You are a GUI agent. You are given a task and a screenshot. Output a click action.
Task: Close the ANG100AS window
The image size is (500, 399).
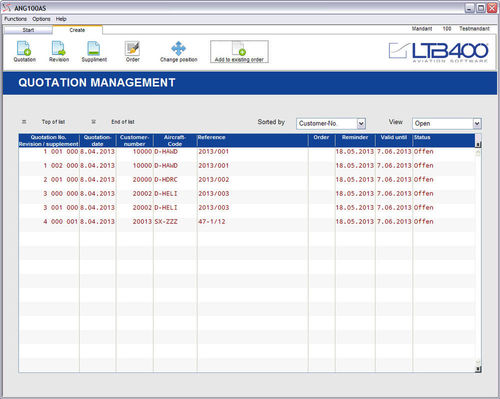click(x=492, y=8)
